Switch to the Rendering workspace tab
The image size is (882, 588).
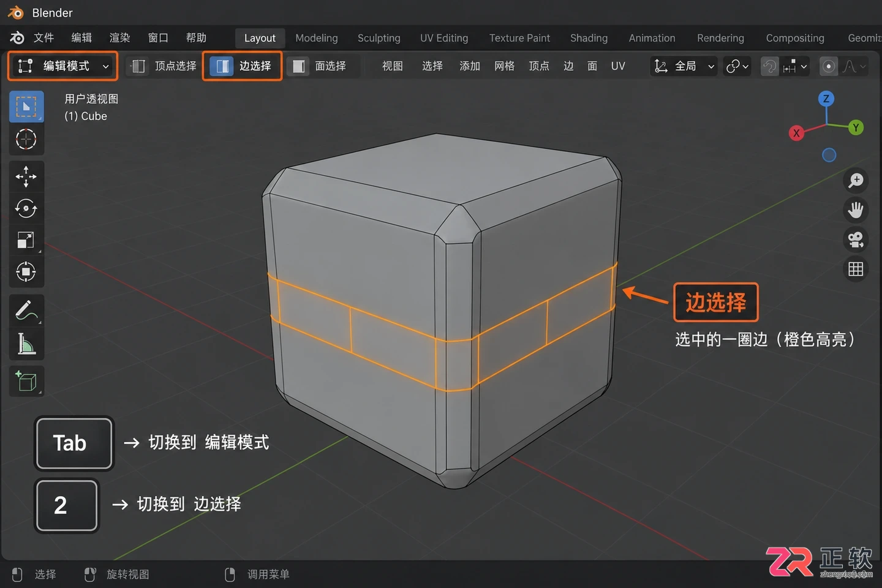click(x=720, y=38)
